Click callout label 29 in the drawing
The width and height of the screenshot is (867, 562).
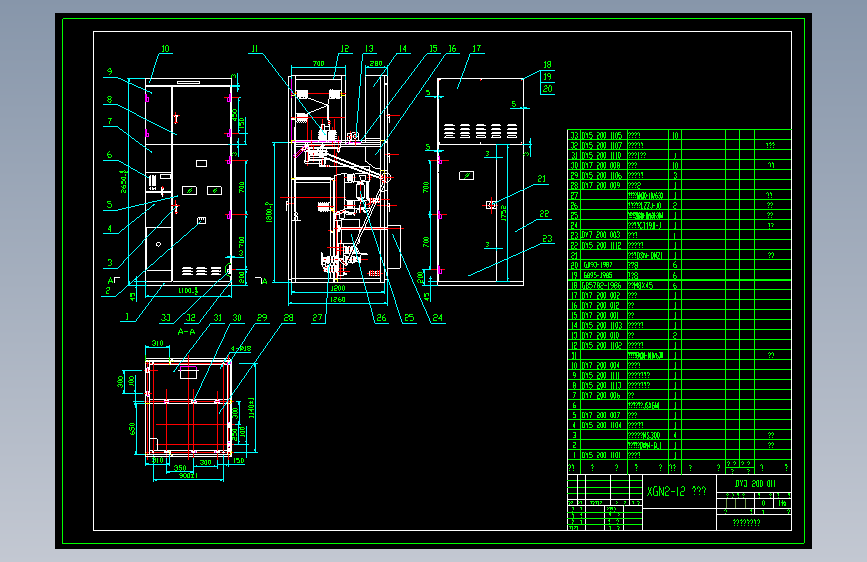(262, 318)
